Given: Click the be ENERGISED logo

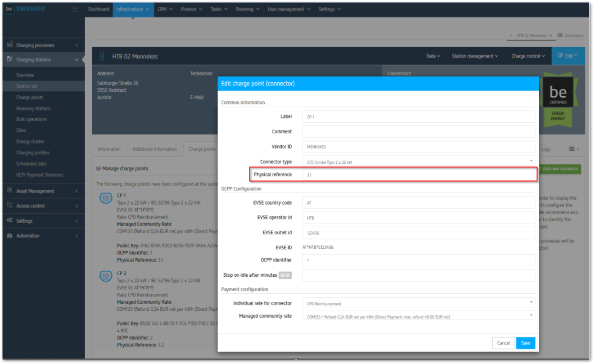Looking at the screenshot, I should (25, 9).
